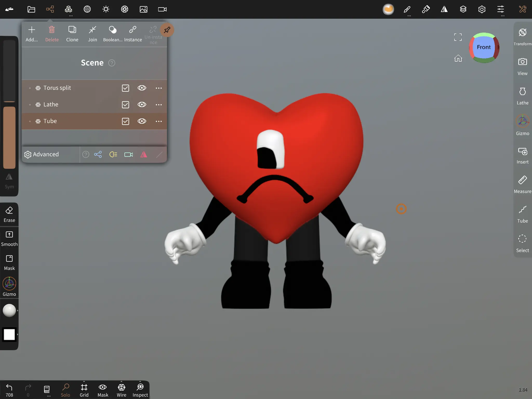Expand the Grid options
The image size is (532, 399).
click(x=84, y=390)
